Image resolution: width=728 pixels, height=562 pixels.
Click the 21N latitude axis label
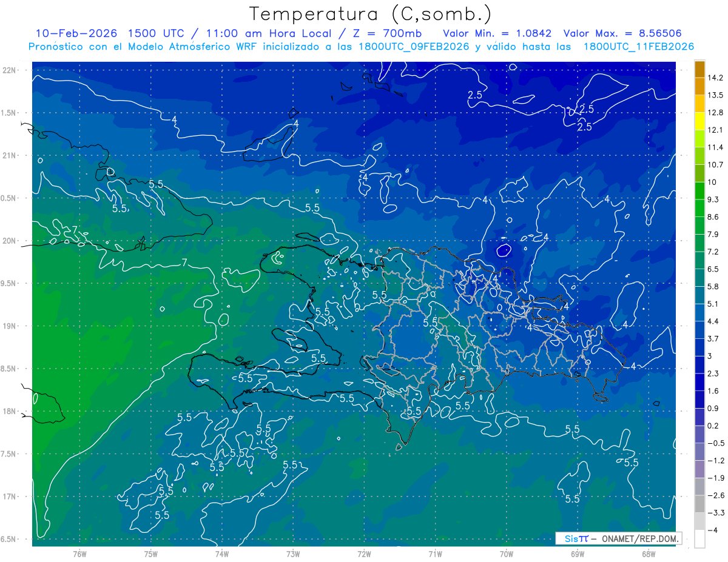click(x=10, y=155)
